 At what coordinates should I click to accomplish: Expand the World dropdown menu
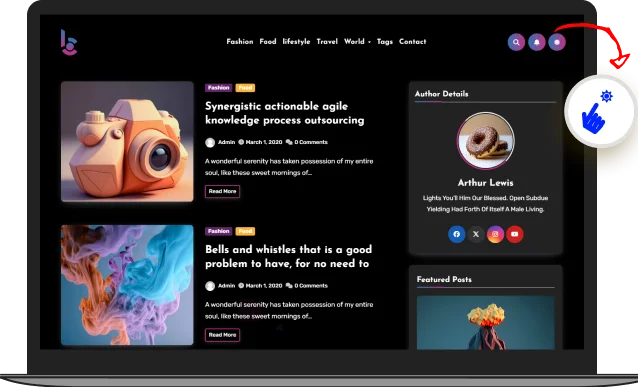point(357,42)
